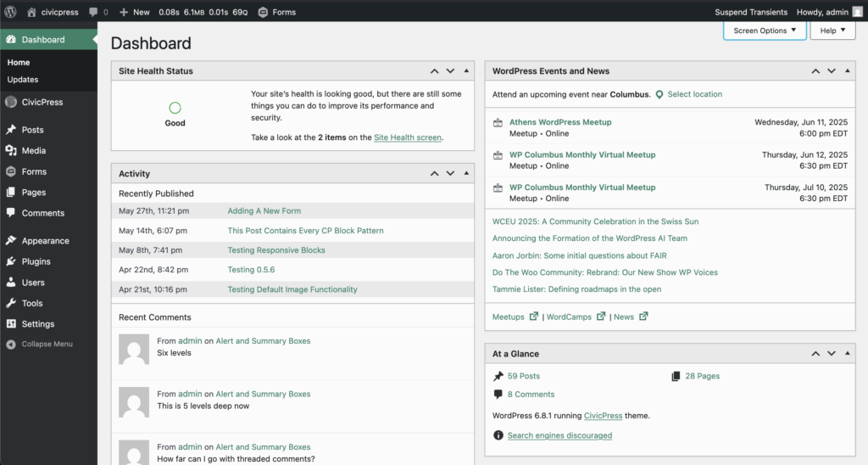Open the Help dropdown tab

point(832,31)
